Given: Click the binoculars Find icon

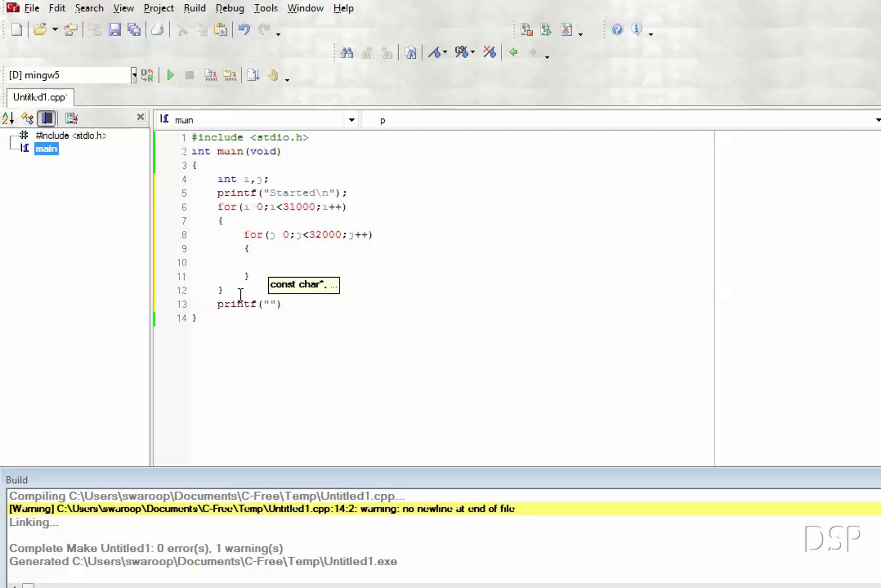Looking at the screenshot, I should (x=346, y=52).
